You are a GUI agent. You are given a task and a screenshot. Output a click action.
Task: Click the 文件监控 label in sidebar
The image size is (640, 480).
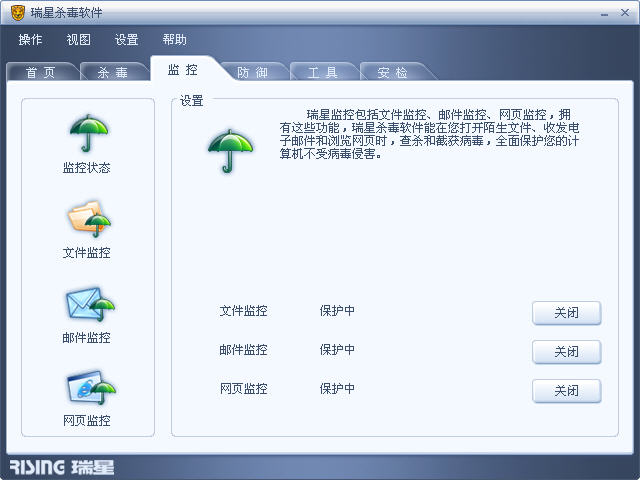pos(87,253)
